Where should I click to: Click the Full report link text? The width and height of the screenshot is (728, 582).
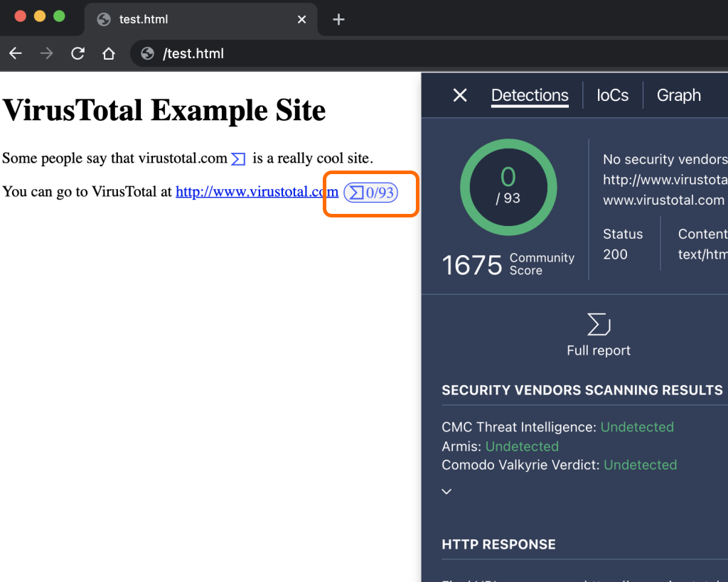point(598,350)
